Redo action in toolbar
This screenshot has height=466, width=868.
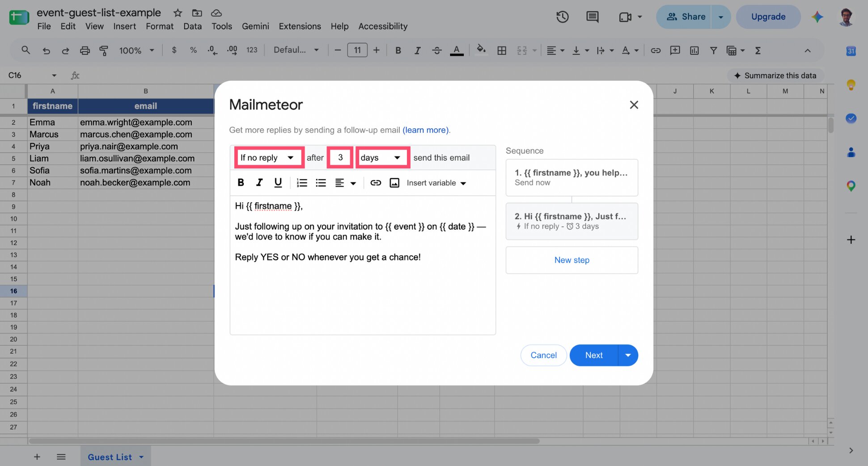(65, 50)
